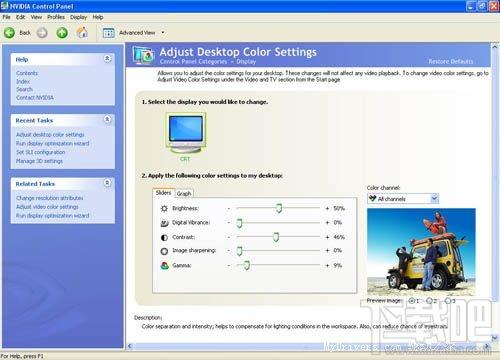Collapse the Recent Tasks panel
This screenshot has height=360, width=500.
107,119
